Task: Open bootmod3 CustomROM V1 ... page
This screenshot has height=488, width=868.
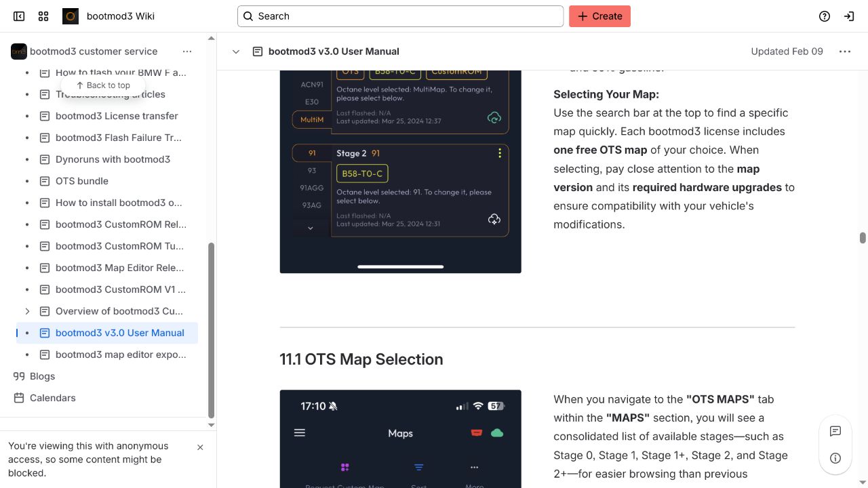Action: pos(121,289)
